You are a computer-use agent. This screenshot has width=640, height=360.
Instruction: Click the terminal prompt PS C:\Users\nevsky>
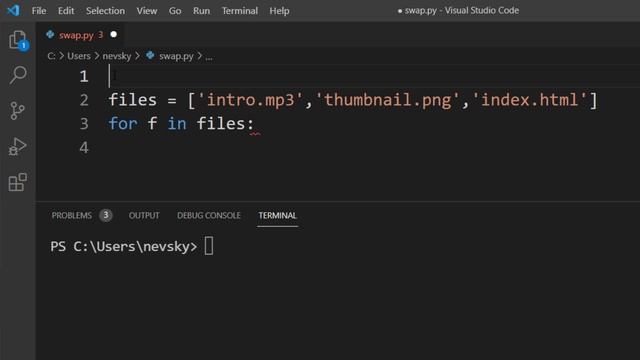point(124,247)
